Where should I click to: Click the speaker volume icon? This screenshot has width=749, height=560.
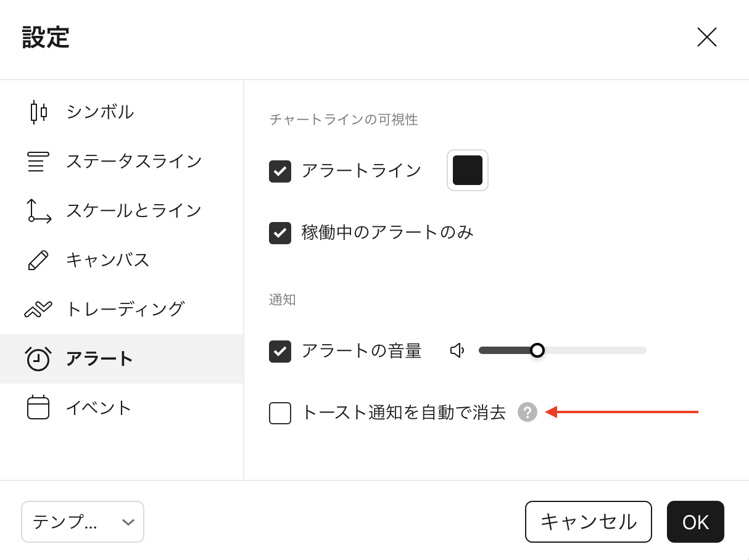click(x=457, y=350)
